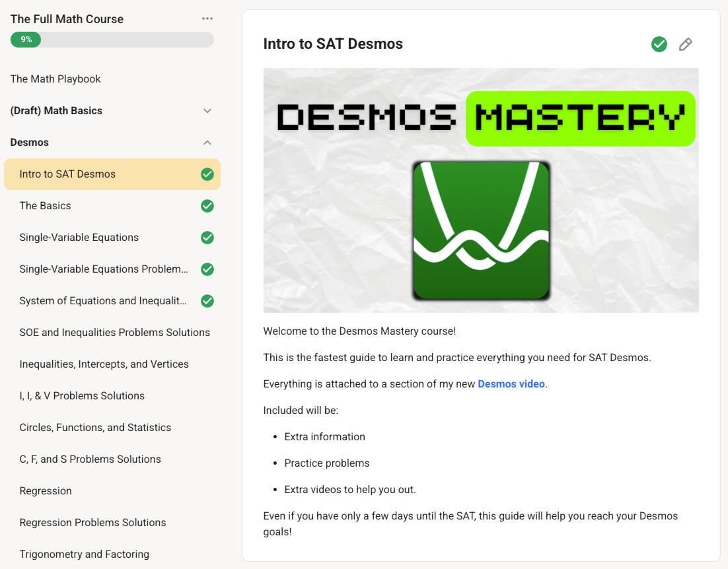The image size is (728, 569).
Task: Follow the Desmos video link
Action: 511,384
